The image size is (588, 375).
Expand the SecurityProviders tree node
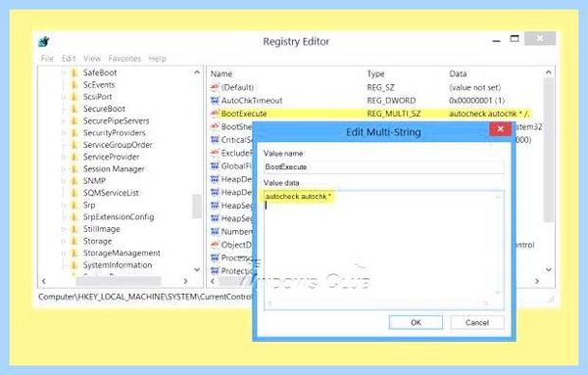coord(64,132)
